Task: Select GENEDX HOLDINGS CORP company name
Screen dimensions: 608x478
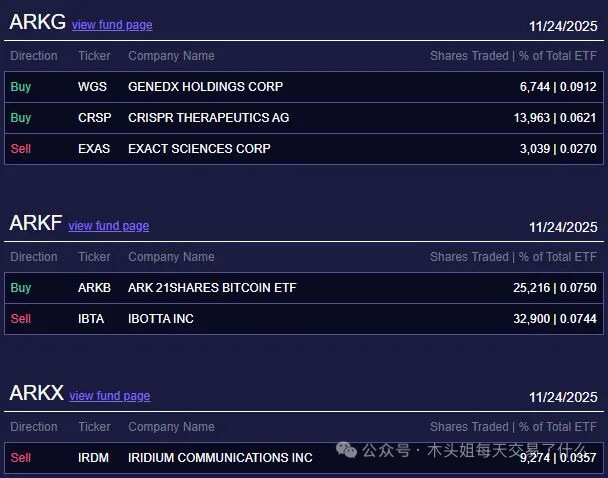Action: click(x=205, y=87)
